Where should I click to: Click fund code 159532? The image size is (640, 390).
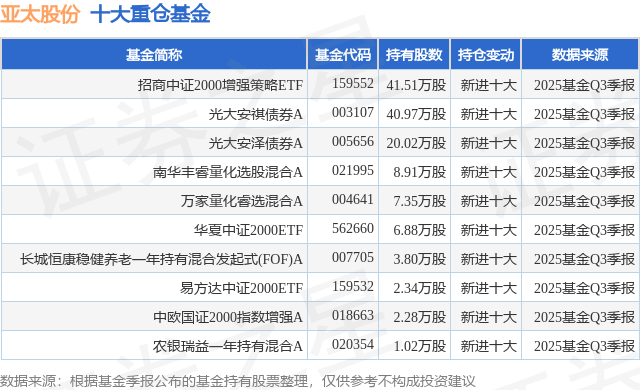click(353, 286)
